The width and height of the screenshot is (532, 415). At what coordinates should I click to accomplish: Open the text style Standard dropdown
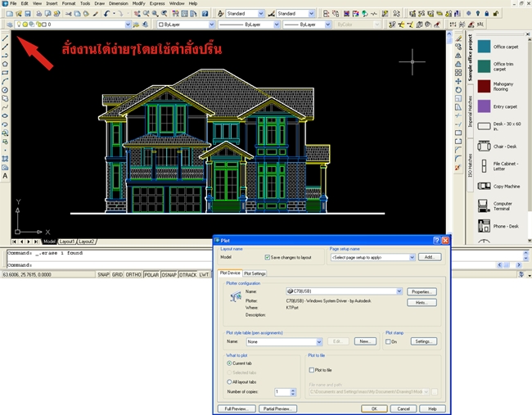click(x=245, y=14)
